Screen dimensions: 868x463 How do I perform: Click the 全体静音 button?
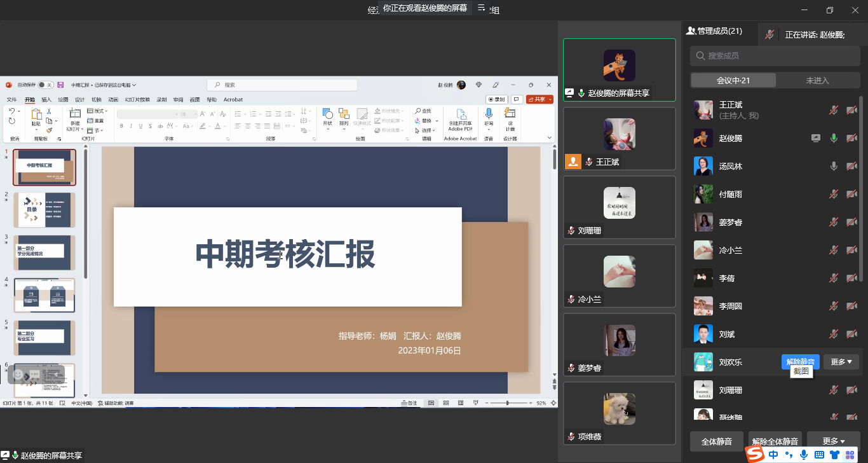click(716, 441)
